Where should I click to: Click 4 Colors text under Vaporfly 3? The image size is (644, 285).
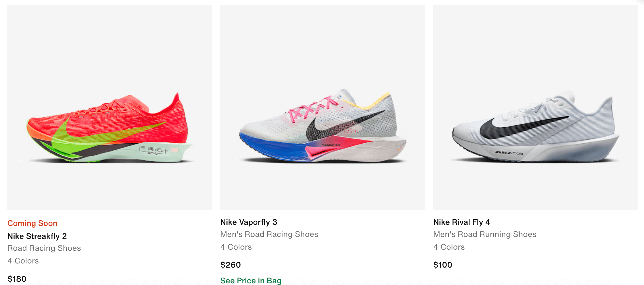point(236,247)
